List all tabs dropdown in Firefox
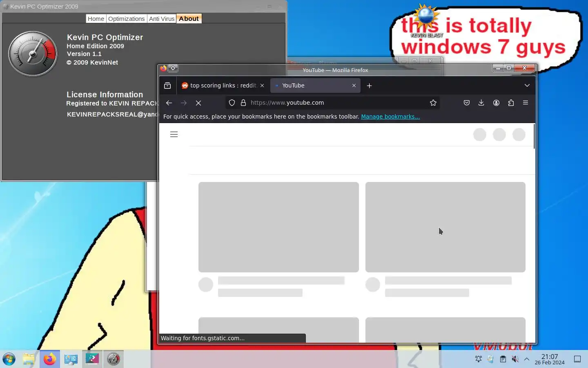The width and height of the screenshot is (588, 368). click(x=527, y=85)
